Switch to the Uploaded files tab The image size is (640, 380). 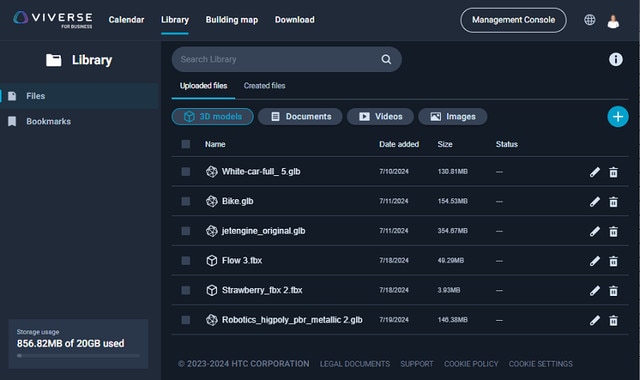point(203,86)
